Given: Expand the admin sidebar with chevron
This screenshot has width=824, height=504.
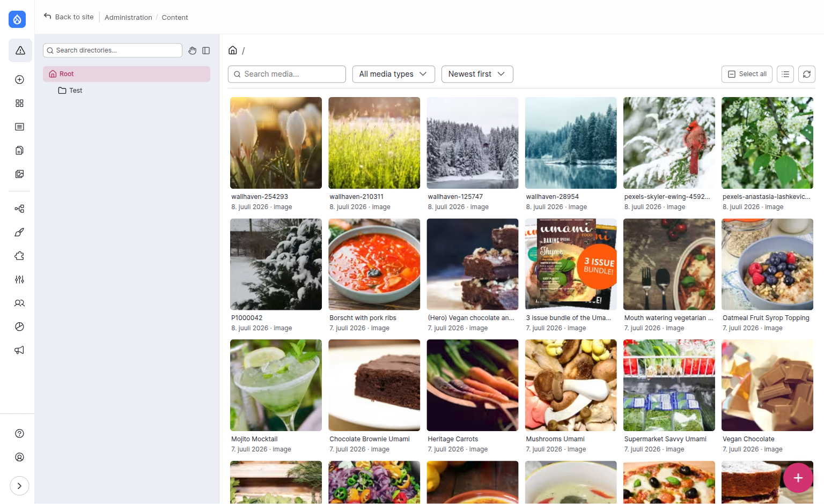Looking at the screenshot, I should click(19, 486).
